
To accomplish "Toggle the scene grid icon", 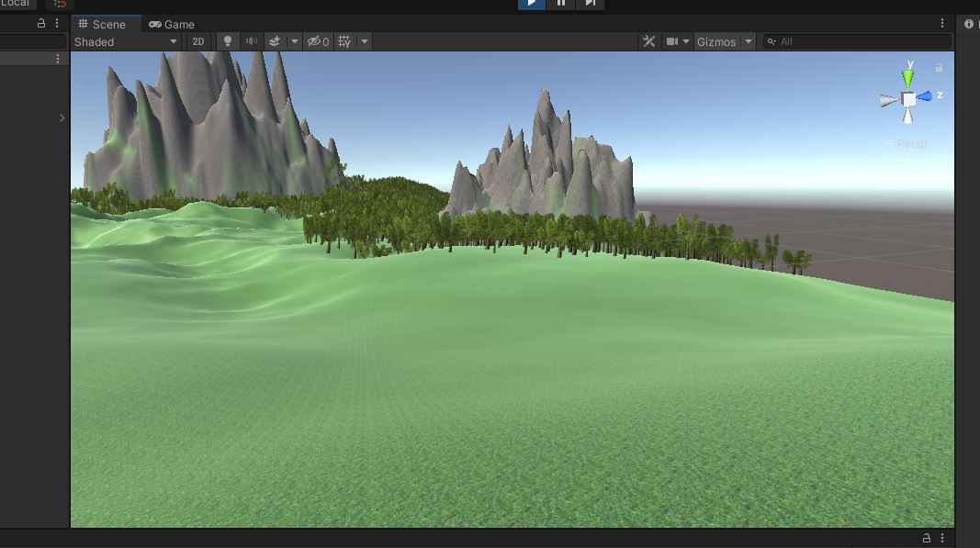I will point(345,41).
